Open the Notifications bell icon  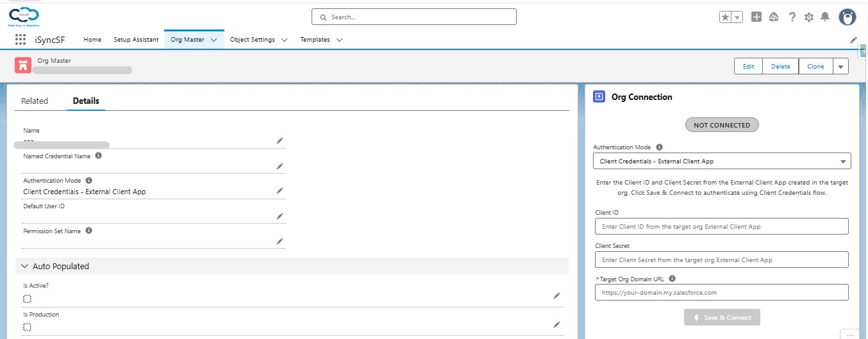[x=826, y=17]
